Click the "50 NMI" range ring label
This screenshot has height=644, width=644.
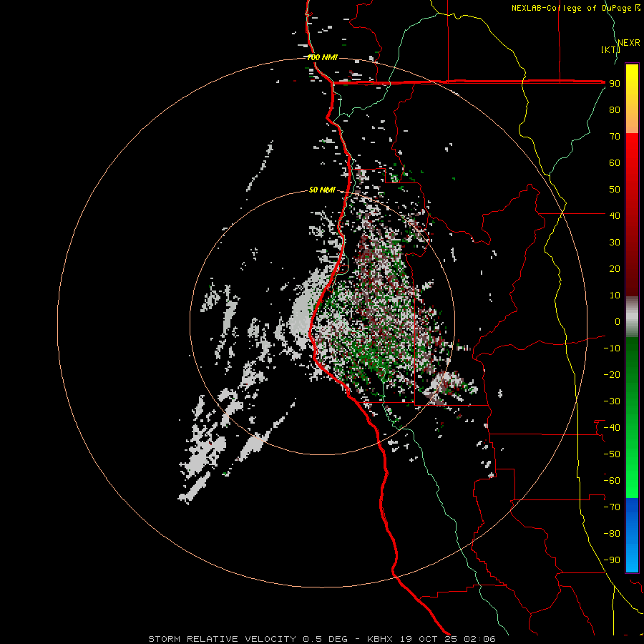point(323,190)
